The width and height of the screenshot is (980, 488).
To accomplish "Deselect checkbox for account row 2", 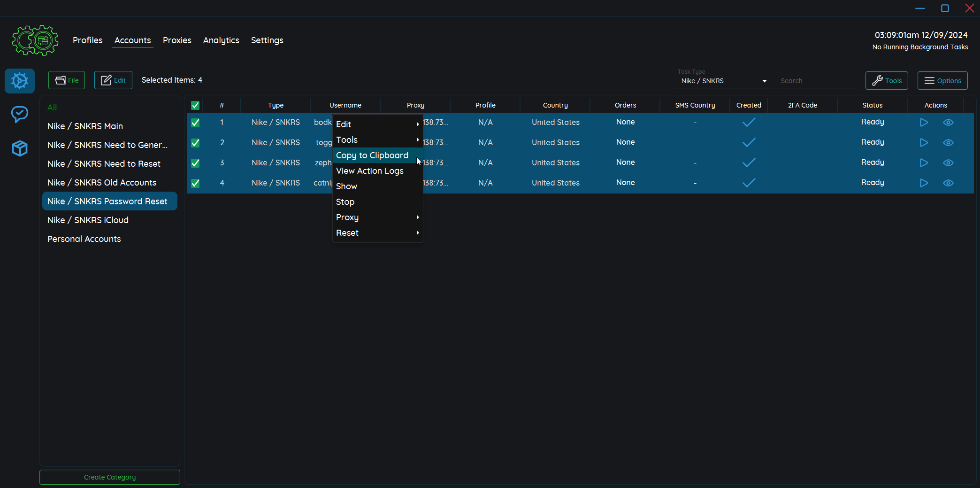I will [195, 143].
